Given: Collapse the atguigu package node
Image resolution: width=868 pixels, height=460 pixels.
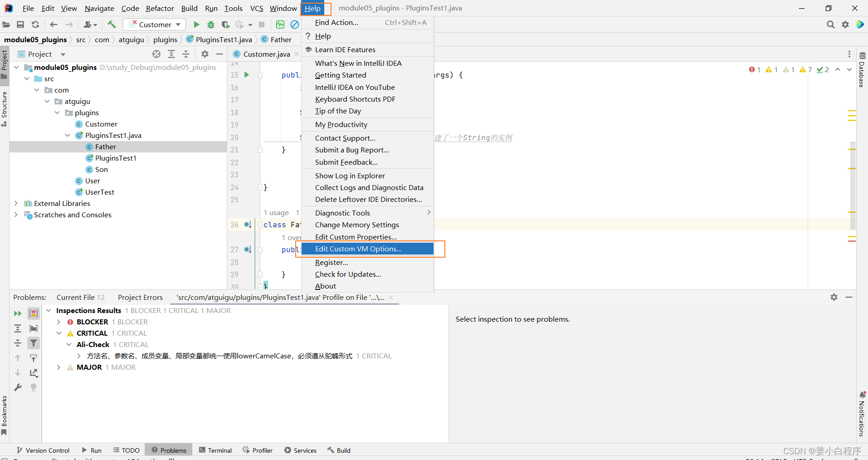Looking at the screenshot, I should pos(47,101).
